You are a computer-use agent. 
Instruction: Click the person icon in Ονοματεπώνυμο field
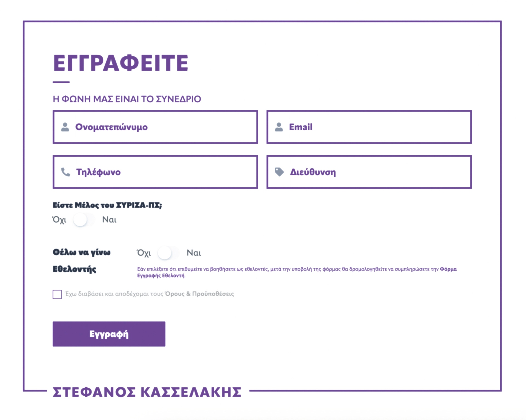(65, 127)
